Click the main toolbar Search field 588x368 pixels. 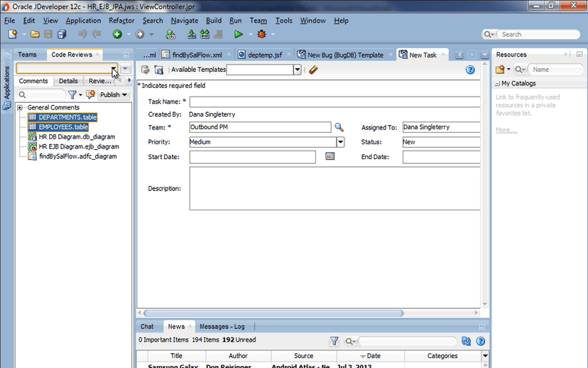pos(538,35)
